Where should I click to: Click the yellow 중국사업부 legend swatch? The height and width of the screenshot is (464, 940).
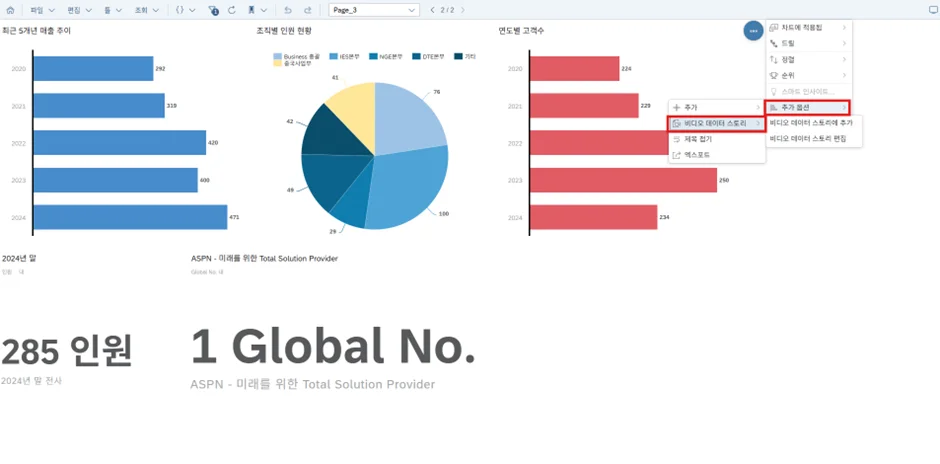[277, 63]
